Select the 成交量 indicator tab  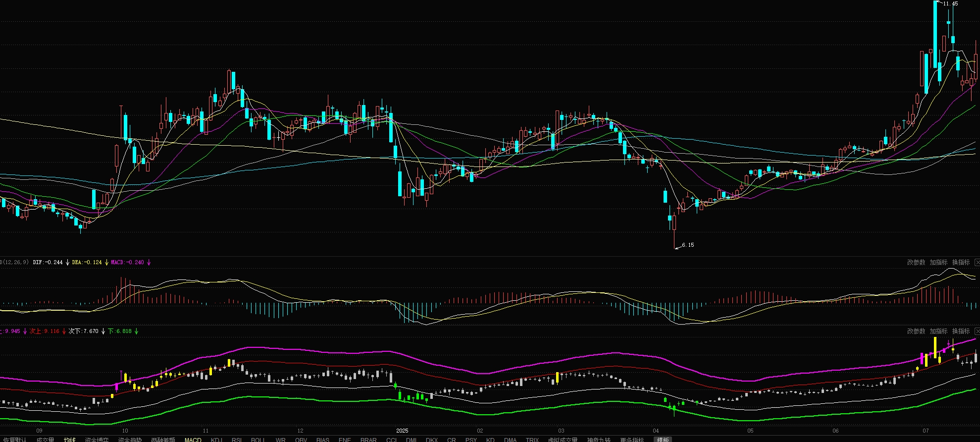45,440
